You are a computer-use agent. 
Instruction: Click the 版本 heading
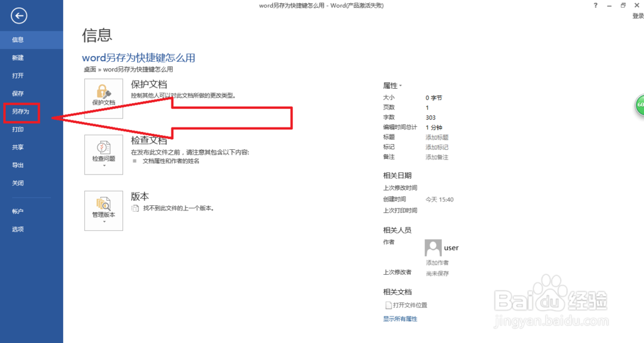coord(140,196)
